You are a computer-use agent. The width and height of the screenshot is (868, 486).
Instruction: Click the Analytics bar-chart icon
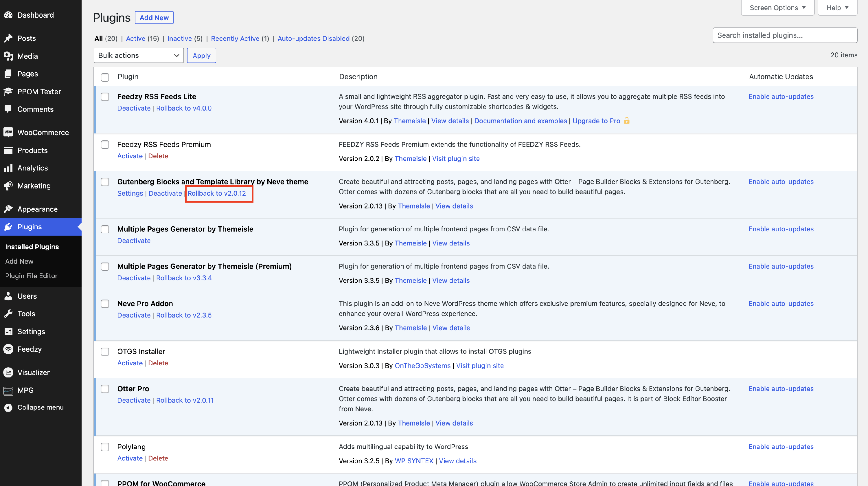[x=8, y=168]
